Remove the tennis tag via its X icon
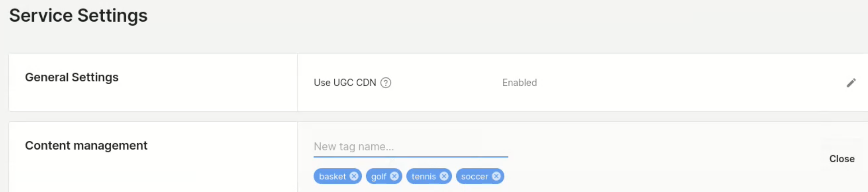 click(x=444, y=176)
